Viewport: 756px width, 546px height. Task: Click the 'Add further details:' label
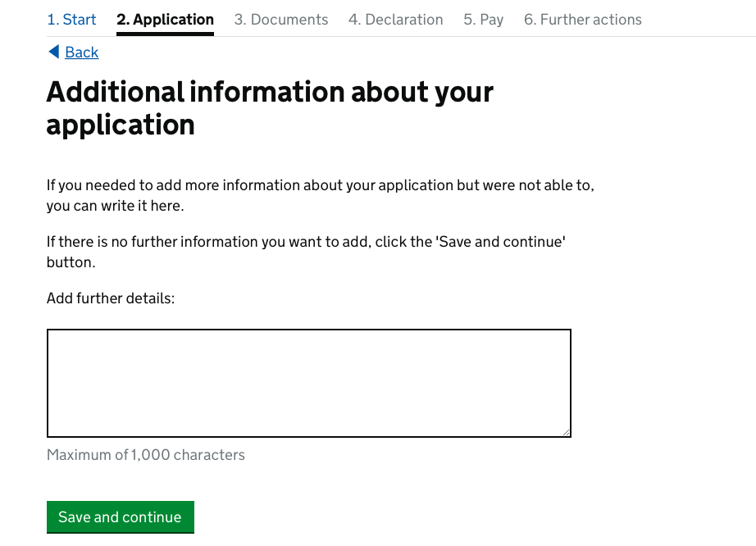(111, 298)
